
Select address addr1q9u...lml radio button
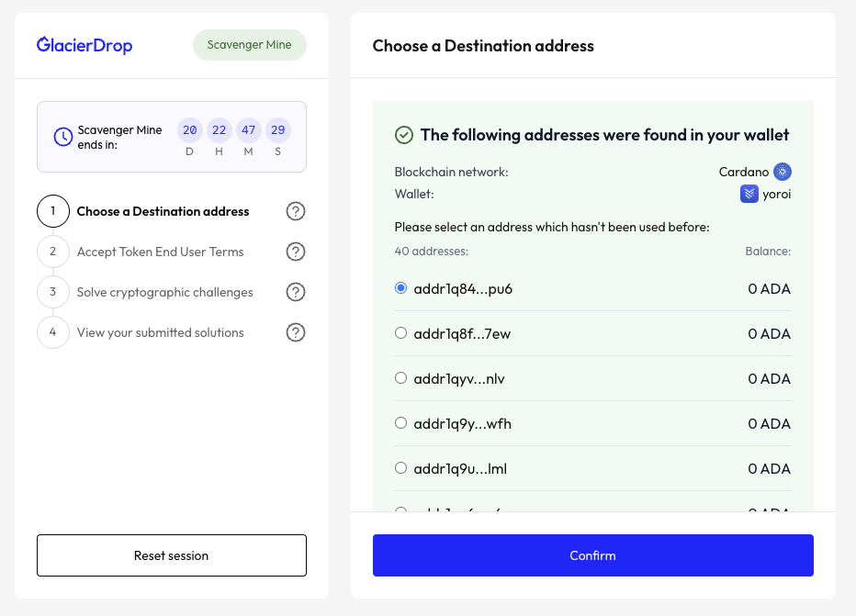tap(400, 468)
